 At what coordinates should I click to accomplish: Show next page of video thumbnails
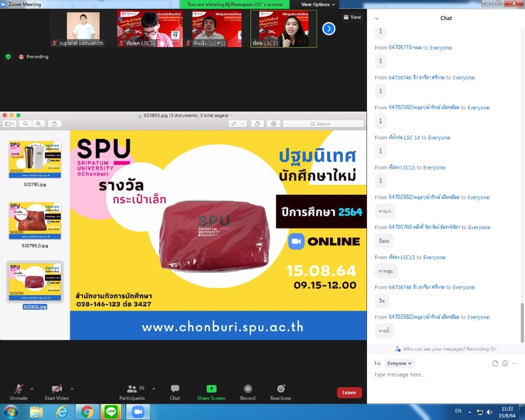[x=329, y=29]
